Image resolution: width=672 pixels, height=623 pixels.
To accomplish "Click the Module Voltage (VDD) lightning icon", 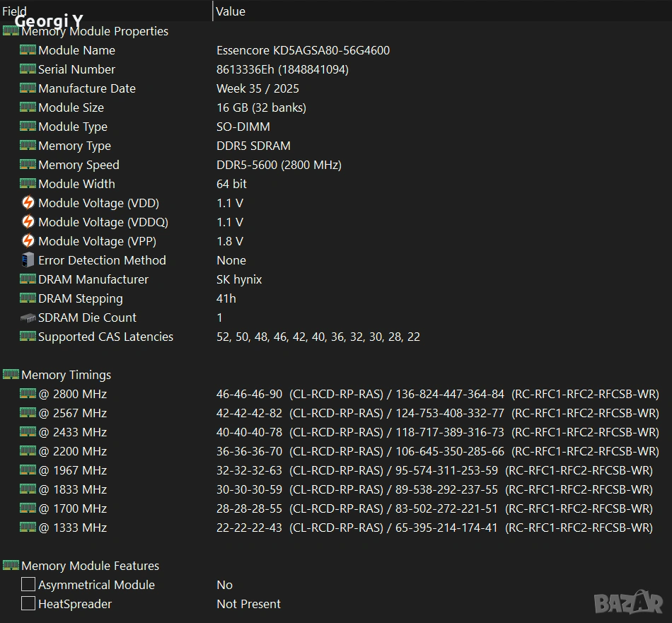I will pyautogui.click(x=28, y=203).
